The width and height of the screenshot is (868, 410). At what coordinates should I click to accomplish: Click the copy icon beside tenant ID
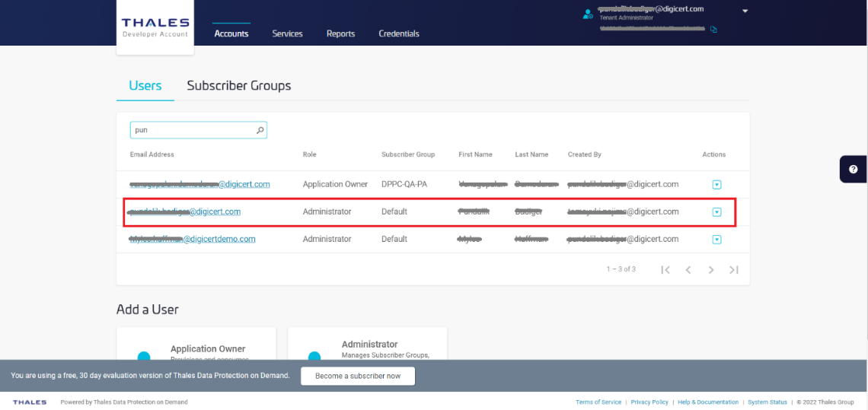pos(713,30)
